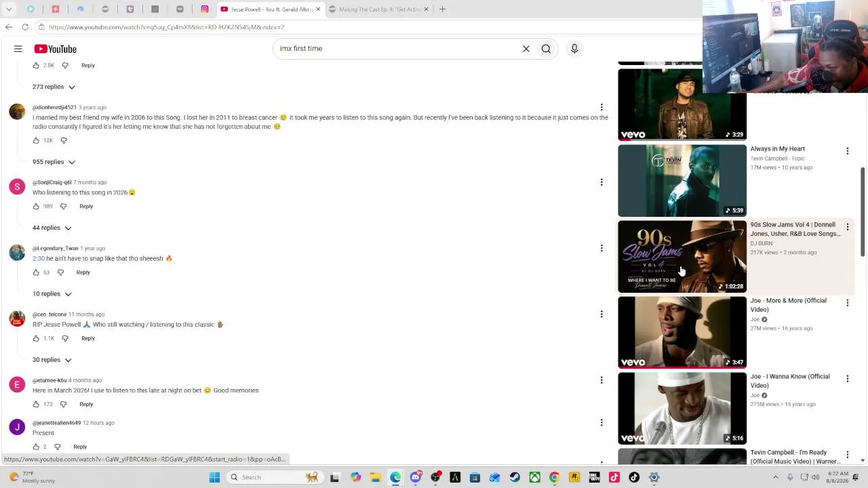Like the 'Here in March 2026' comment
Screen dimensions: 868x488
(x=36, y=404)
